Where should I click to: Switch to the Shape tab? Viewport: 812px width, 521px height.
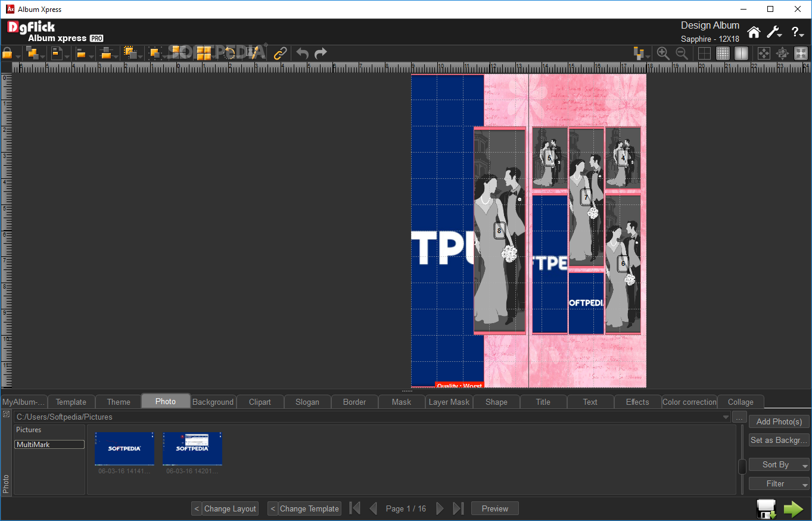tap(496, 402)
